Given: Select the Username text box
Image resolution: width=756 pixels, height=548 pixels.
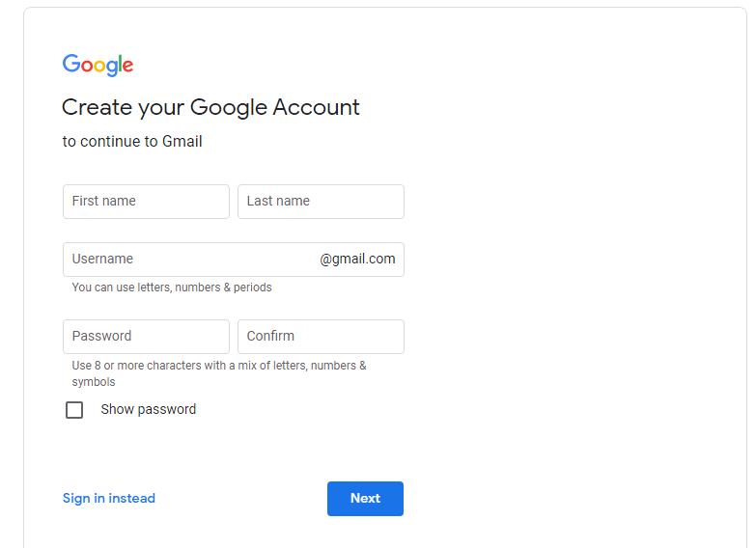Looking at the screenshot, I should tap(234, 260).
